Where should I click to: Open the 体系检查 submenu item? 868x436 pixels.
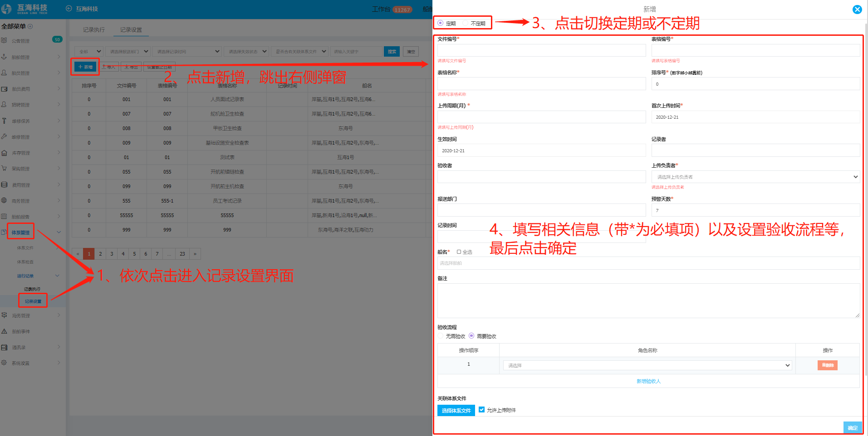pos(25,262)
